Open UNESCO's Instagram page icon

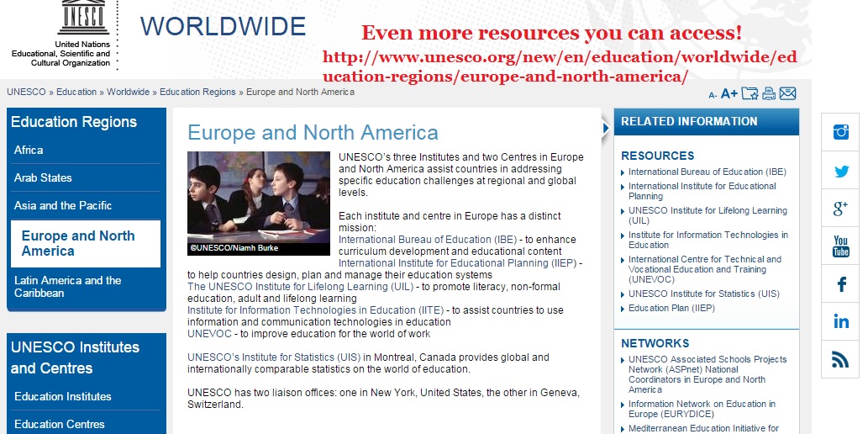(840, 132)
